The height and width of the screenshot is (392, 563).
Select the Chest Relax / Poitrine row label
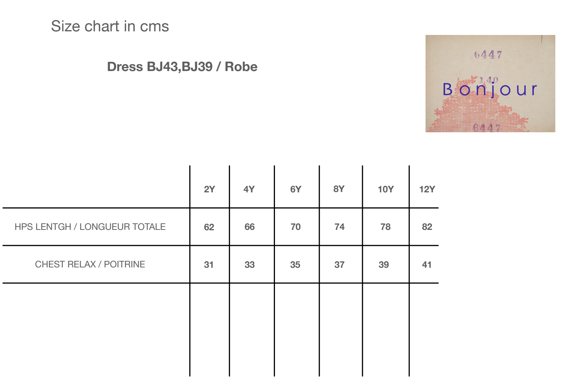pyautogui.click(x=90, y=264)
